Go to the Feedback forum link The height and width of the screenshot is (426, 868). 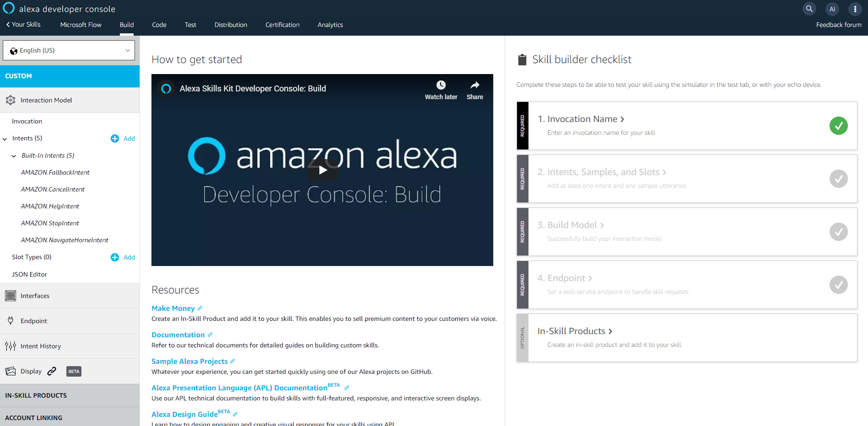(x=838, y=25)
